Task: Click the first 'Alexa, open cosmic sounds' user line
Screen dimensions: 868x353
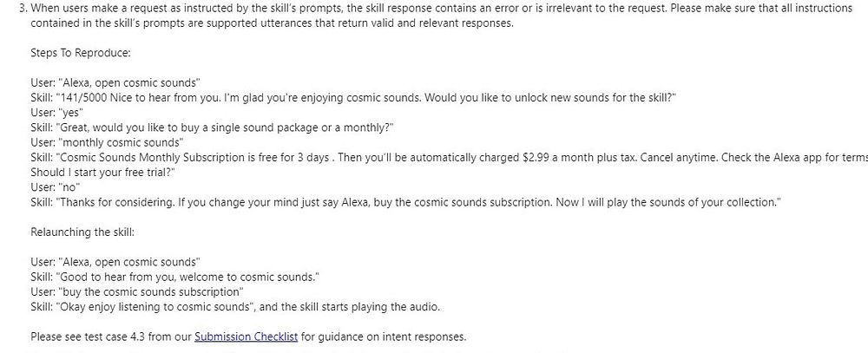Action: [x=115, y=83]
